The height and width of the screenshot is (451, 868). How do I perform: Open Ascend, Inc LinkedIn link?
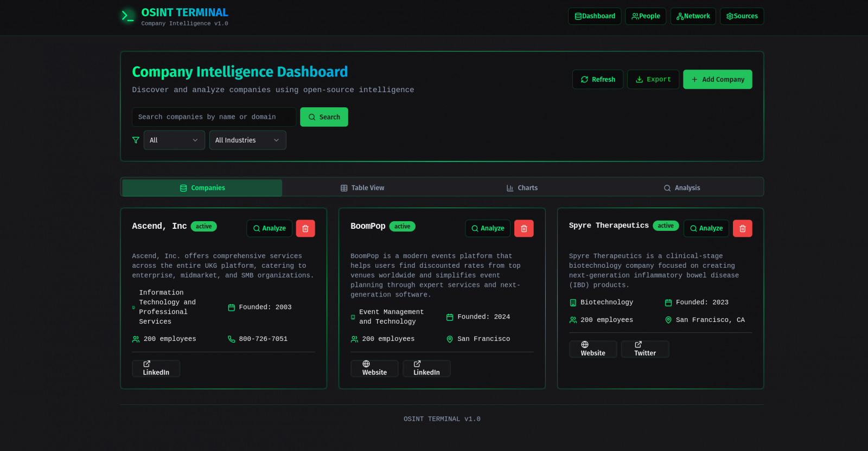tap(156, 369)
